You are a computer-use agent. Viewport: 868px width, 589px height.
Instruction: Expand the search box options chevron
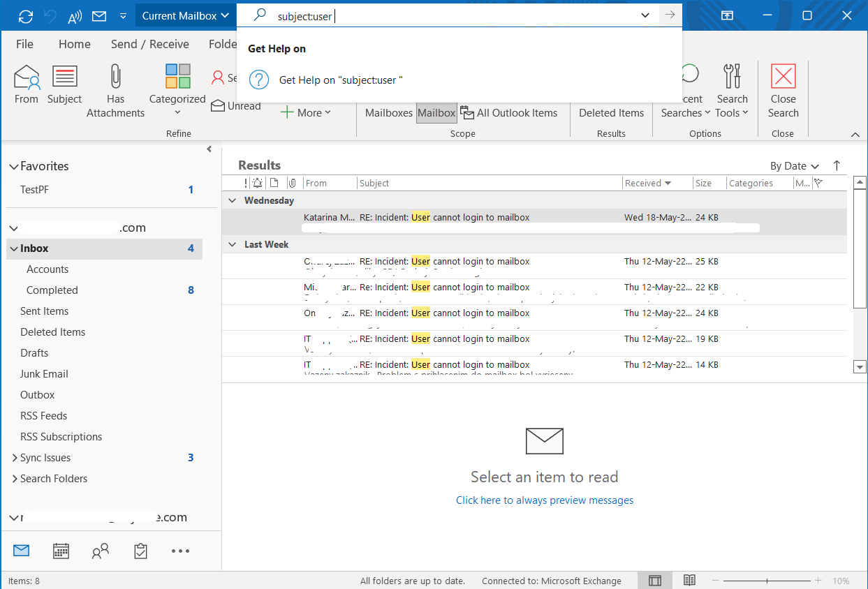coord(645,15)
